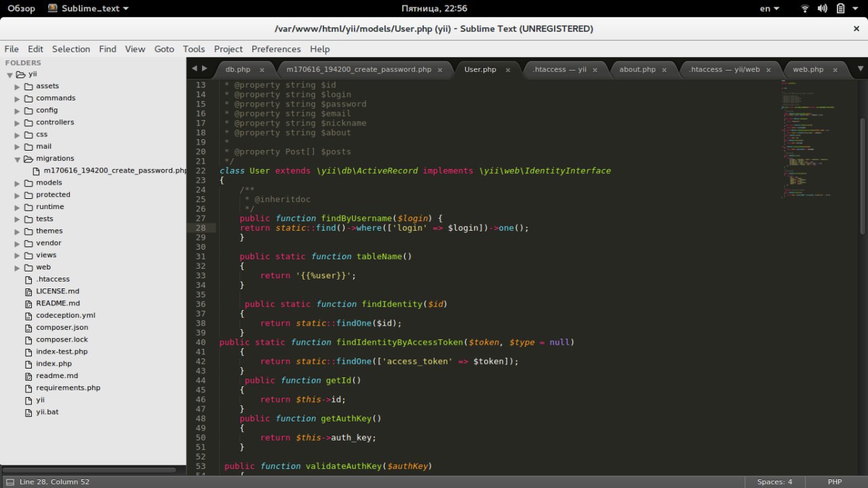868x488 pixels.
Task: Click the volume icon in system tray
Action: coord(823,9)
